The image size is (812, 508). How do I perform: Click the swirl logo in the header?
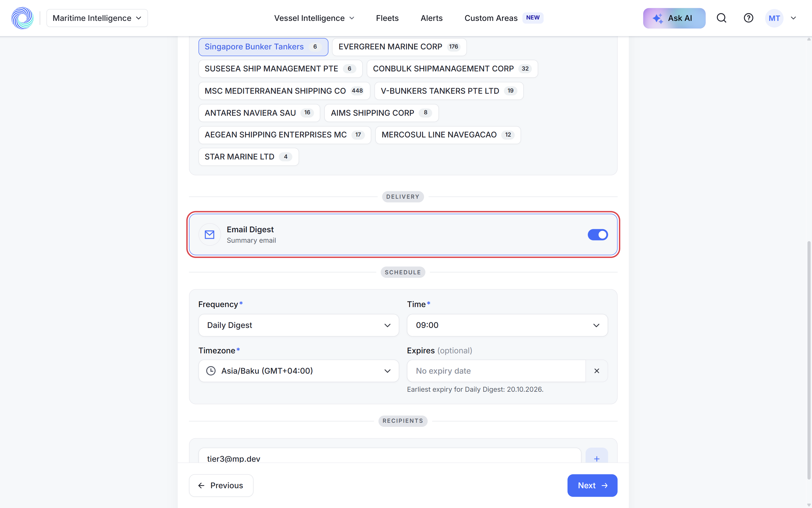[23, 18]
